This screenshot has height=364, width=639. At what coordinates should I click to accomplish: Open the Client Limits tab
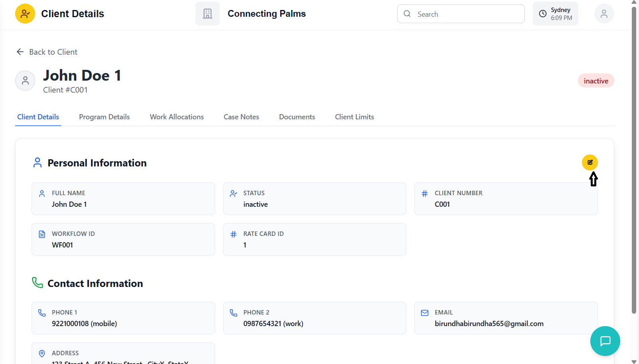(354, 117)
